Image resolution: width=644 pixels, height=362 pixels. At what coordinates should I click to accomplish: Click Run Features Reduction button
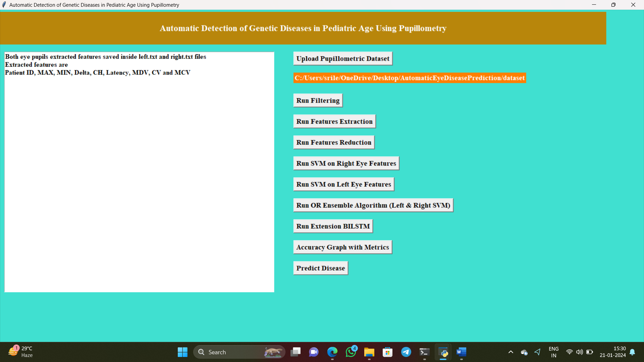[x=333, y=142]
